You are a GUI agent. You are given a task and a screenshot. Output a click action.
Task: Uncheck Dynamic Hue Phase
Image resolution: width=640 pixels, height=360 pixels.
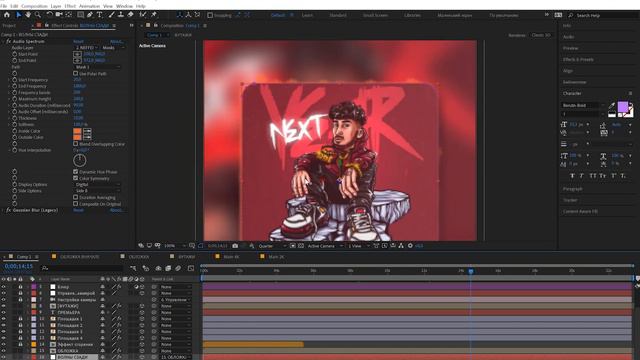76,172
